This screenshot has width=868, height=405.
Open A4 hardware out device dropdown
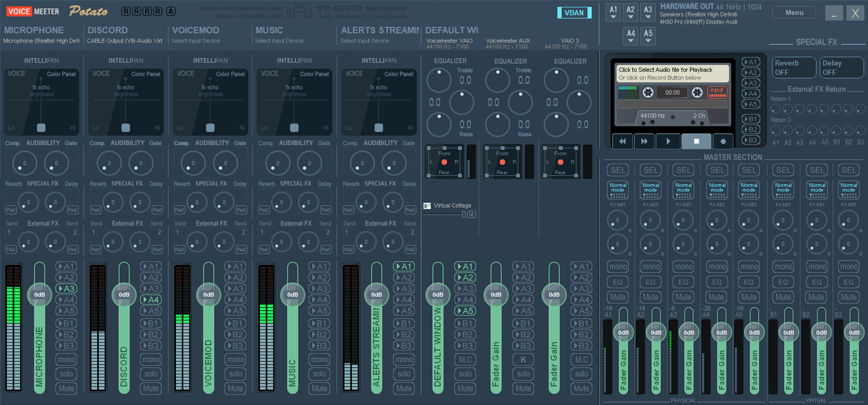(630, 36)
